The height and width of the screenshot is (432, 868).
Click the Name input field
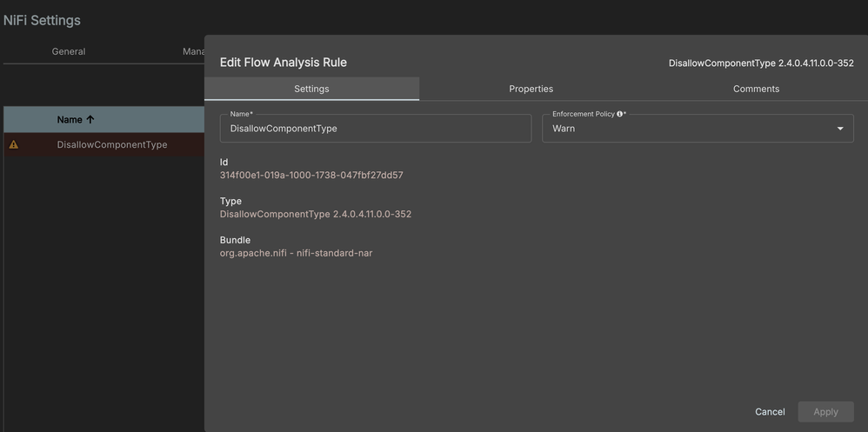(375, 129)
